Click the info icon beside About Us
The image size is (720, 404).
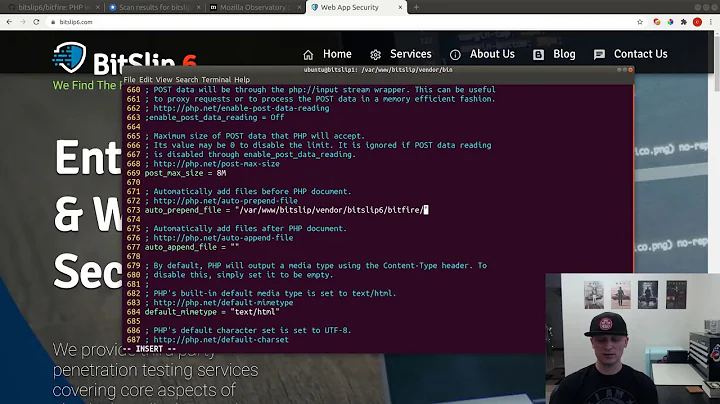coord(455,55)
